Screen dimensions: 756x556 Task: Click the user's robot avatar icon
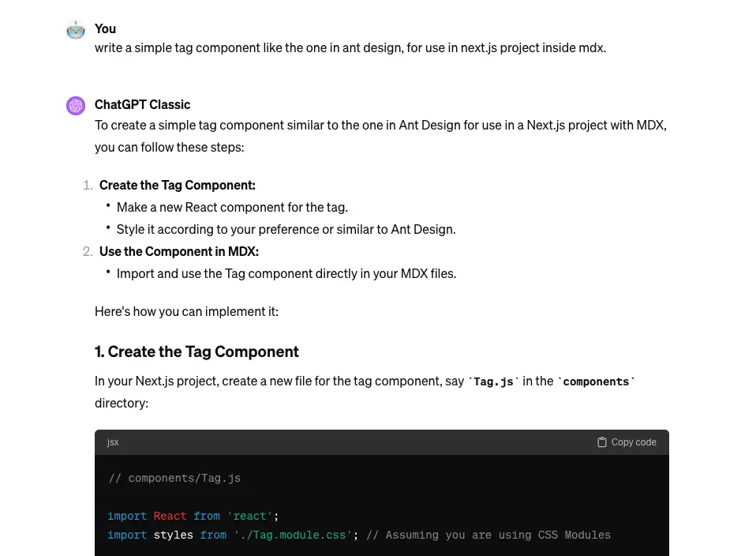pyautogui.click(x=76, y=30)
